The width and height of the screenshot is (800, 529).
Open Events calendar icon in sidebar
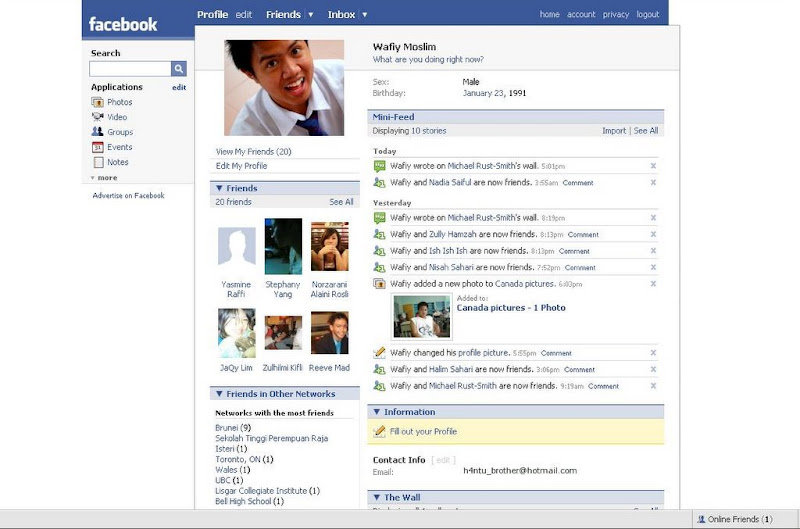(x=97, y=147)
